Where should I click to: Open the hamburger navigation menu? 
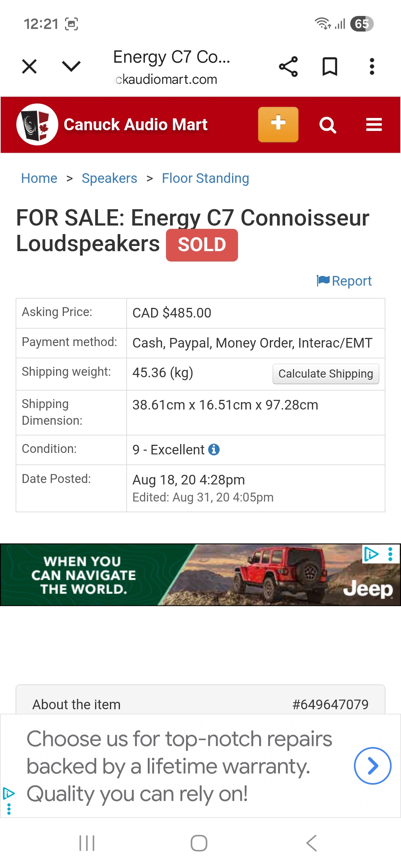tap(374, 125)
